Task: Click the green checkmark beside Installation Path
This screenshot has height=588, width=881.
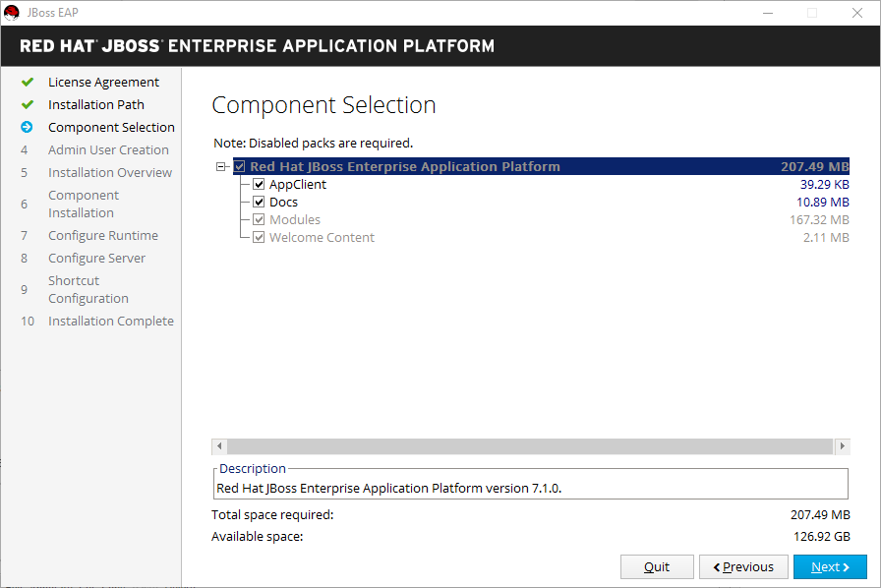Action: point(28,104)
